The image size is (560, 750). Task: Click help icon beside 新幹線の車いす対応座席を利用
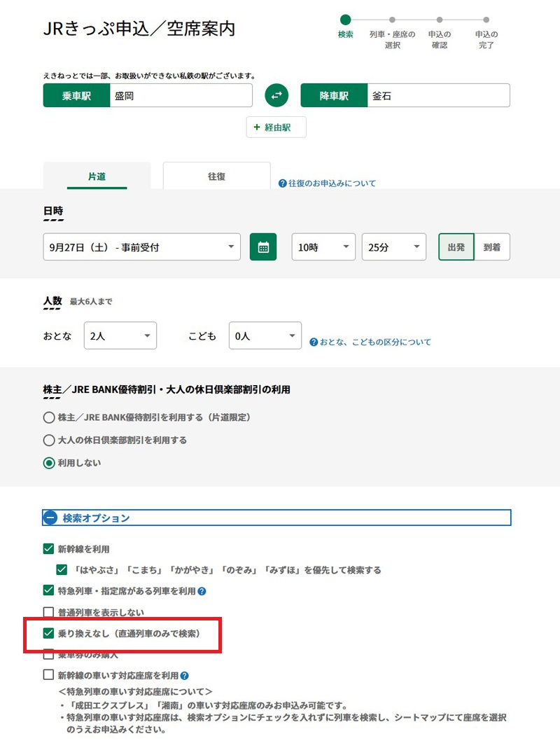[185, 676]
